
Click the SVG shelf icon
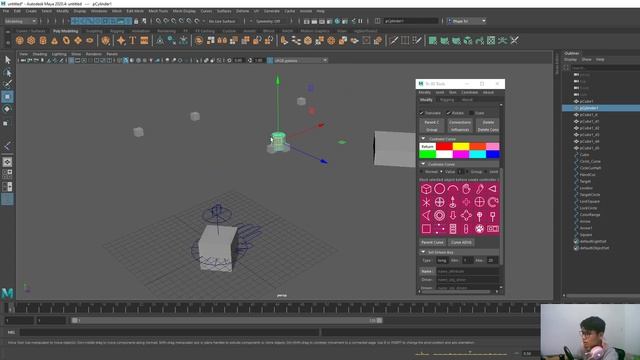144,40
